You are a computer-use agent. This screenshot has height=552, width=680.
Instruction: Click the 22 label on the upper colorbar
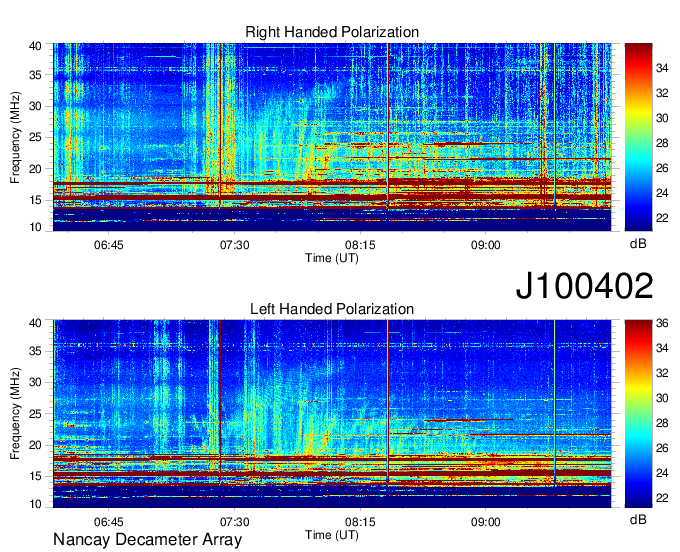click(662, 218)
